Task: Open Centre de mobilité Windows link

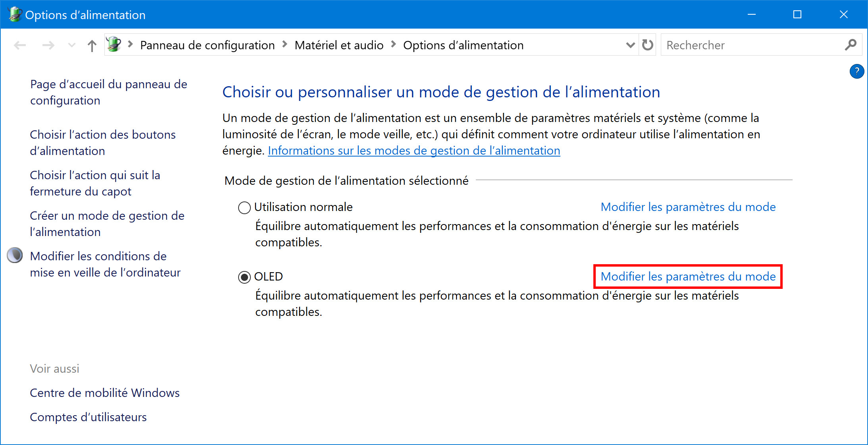Action: 105,393
